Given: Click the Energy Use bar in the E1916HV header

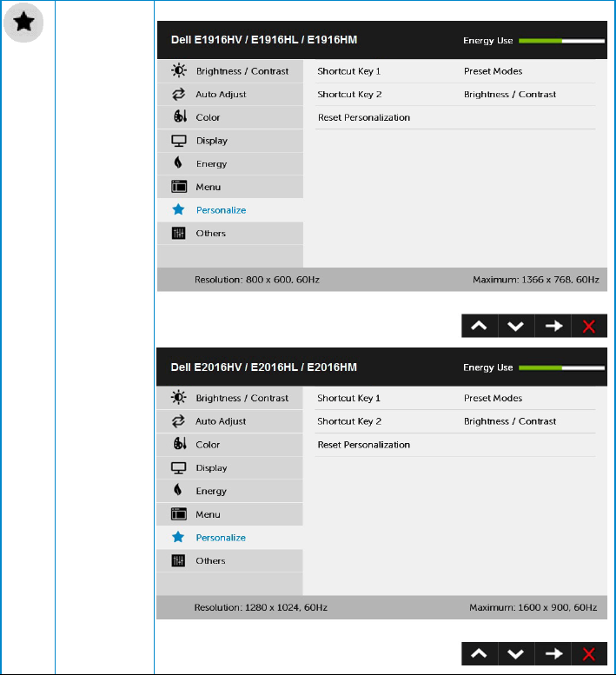Looking at the screenshot, I should (561, 41).
